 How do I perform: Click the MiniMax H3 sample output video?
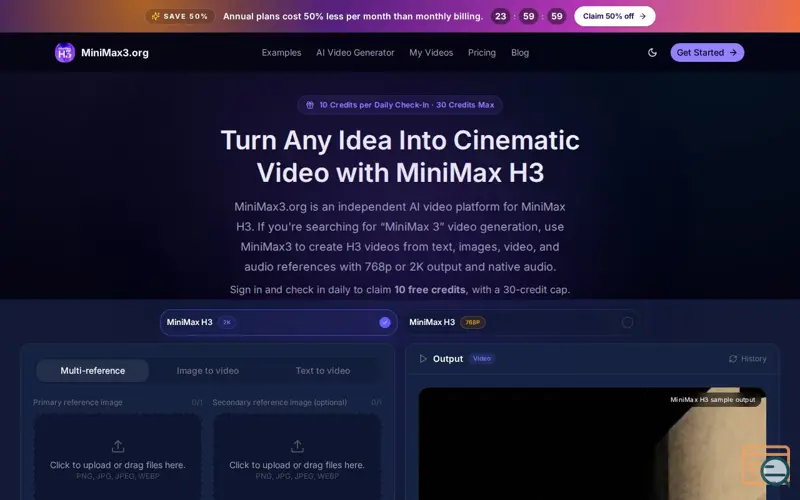point(592,444)
